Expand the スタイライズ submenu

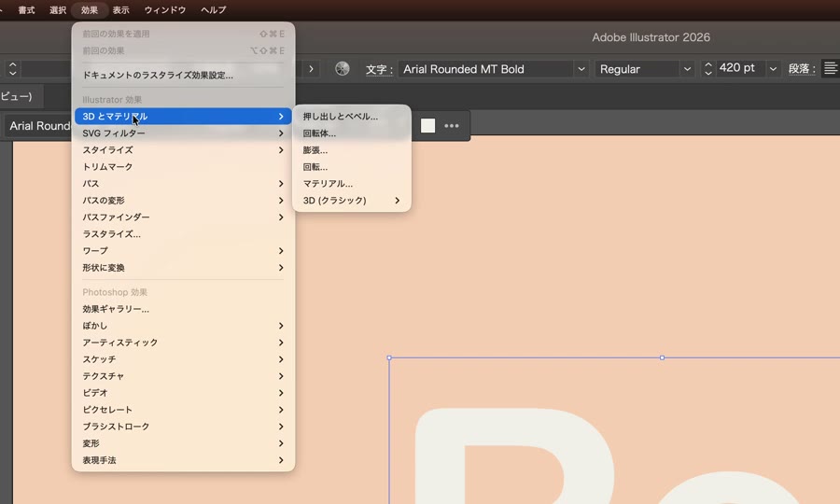point(183,150)
